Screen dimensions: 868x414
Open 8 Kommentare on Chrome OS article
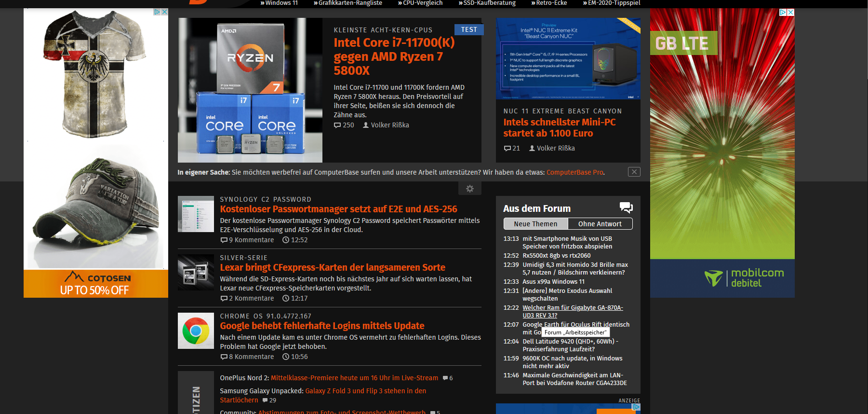(247, 357)
